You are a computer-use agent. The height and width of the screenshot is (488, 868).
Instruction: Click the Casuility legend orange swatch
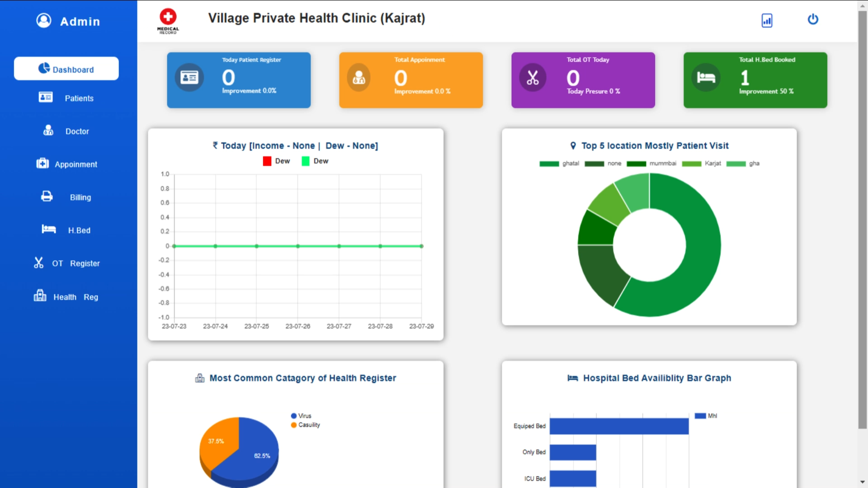[x=294, y=425]
